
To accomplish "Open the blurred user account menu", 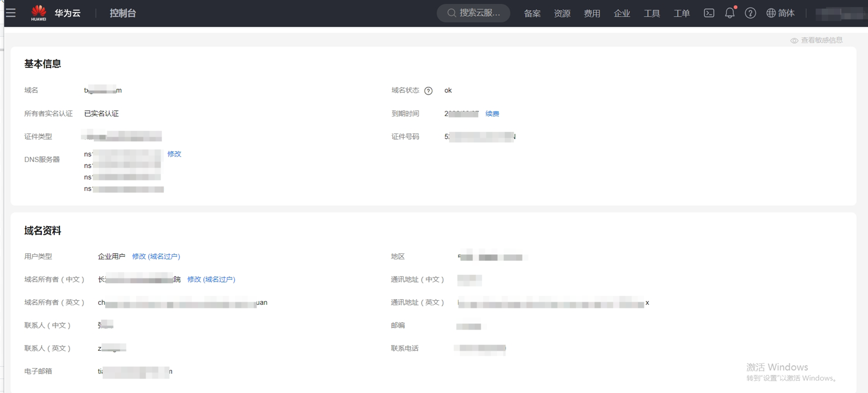I will click(x=841, y=13).
